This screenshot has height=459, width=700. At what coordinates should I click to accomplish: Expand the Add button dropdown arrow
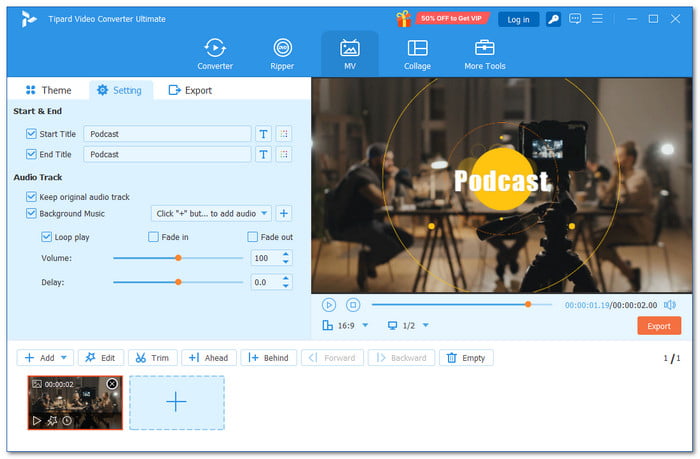click(64, 358)
